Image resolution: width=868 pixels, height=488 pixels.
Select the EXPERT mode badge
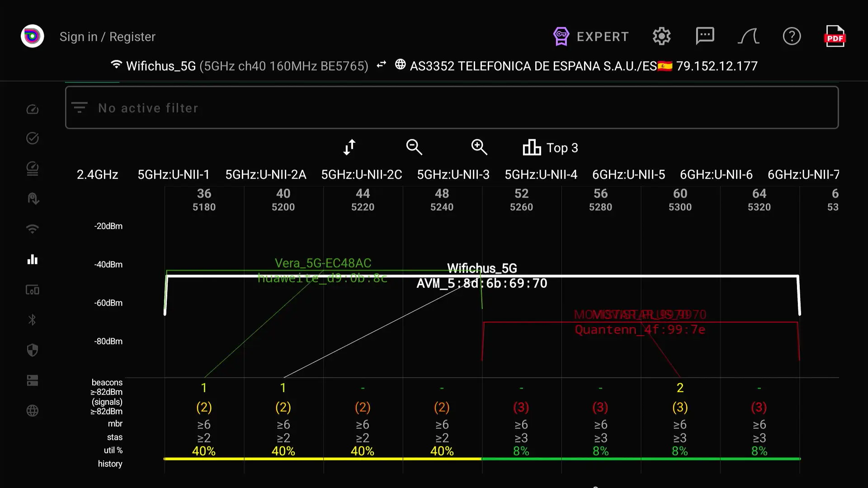pos(591,36)
